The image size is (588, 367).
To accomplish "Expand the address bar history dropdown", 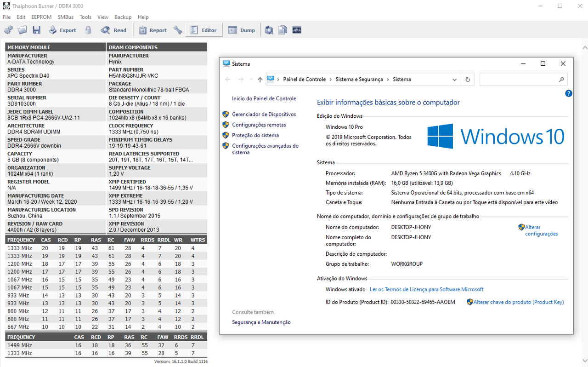I will click(454, 80).
